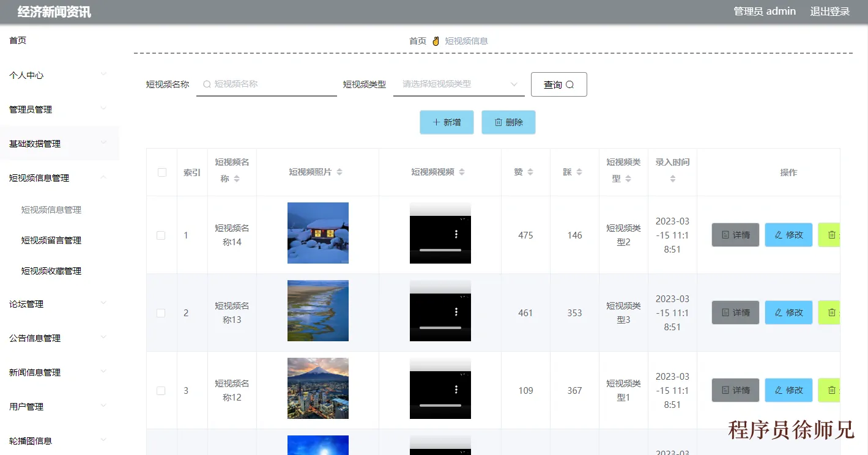Click the 查询 search button
The image size is (868, 455).
[x=559, y=84]
